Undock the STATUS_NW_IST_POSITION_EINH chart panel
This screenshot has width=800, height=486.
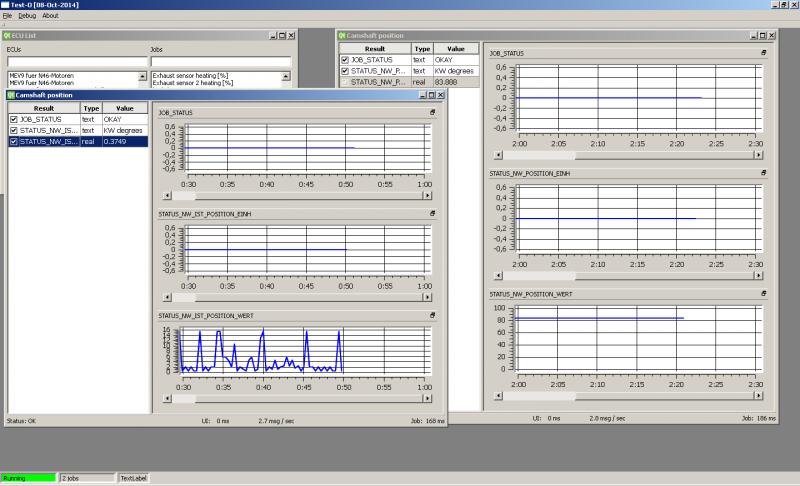pyautogui.click(x=433, y=214)
